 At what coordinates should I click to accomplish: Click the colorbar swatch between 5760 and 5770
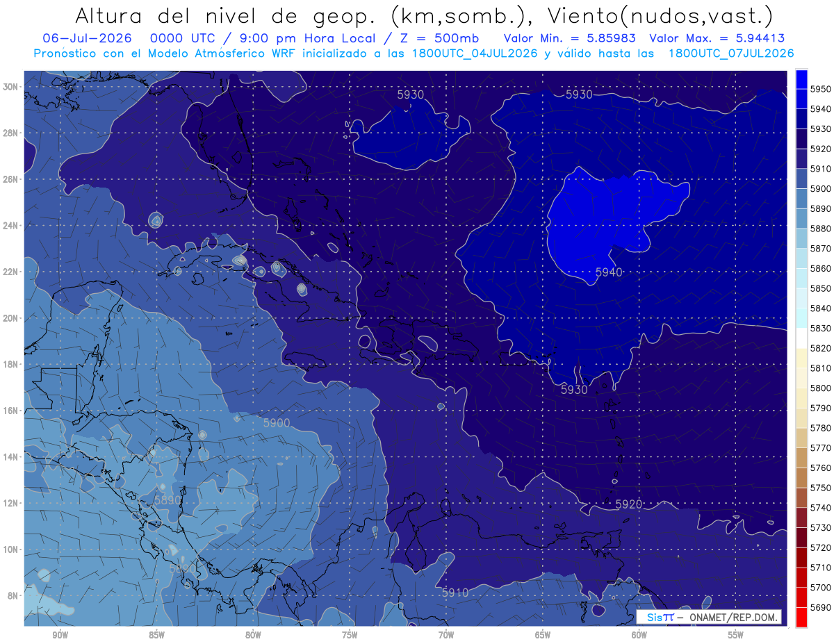click(x=801, y=458)
